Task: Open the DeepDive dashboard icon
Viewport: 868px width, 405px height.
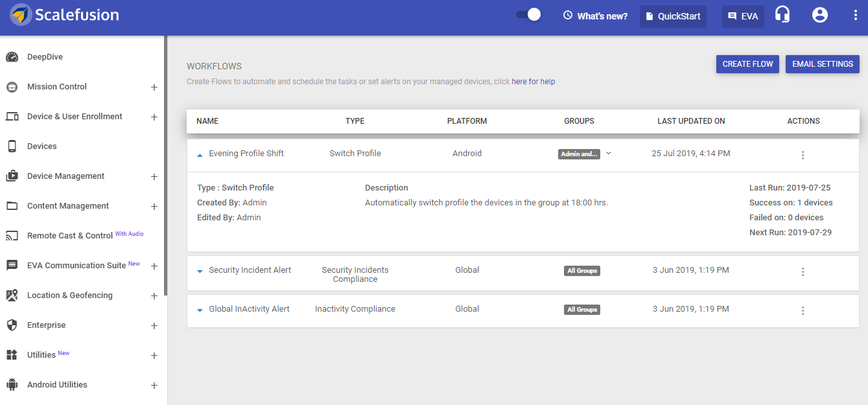Action: click(12, 56)
